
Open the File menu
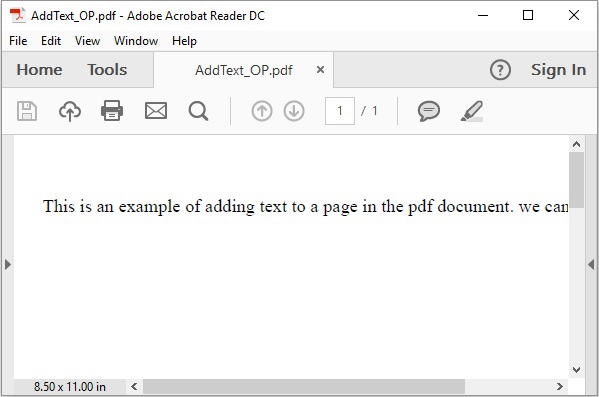(18, 41)
